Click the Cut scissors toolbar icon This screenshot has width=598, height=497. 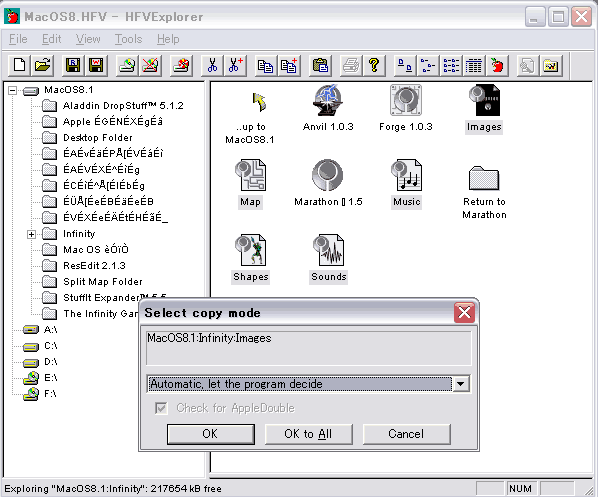(x=212, y=65)
